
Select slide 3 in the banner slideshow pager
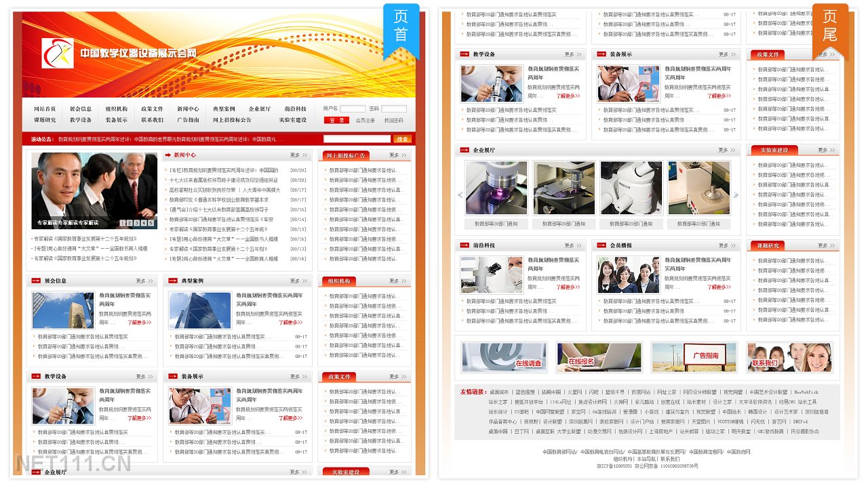click(136, 223)
